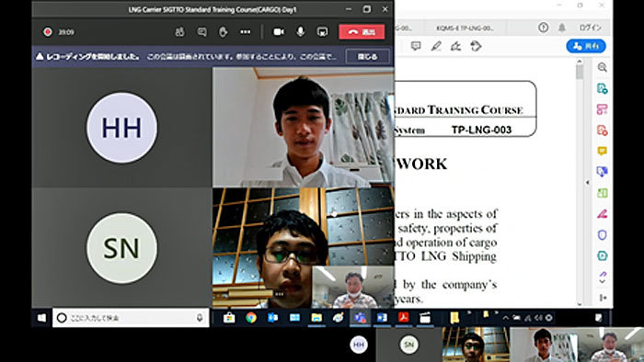Open the Windows notification center icon
This screenshot has height=362, width=644.
(x=599, y=318)
